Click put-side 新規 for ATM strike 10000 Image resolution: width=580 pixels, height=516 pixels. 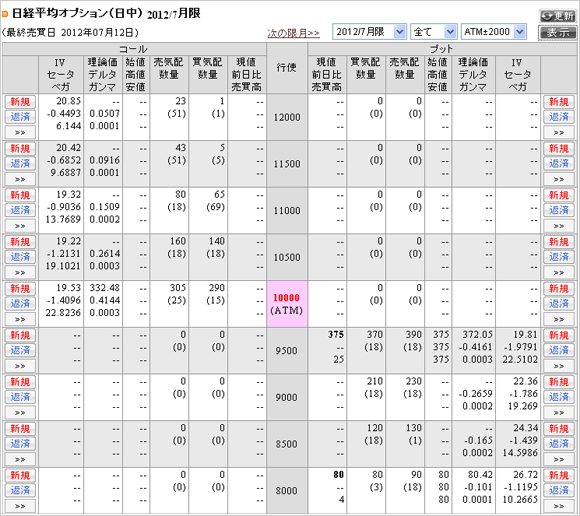pos(559,289)
